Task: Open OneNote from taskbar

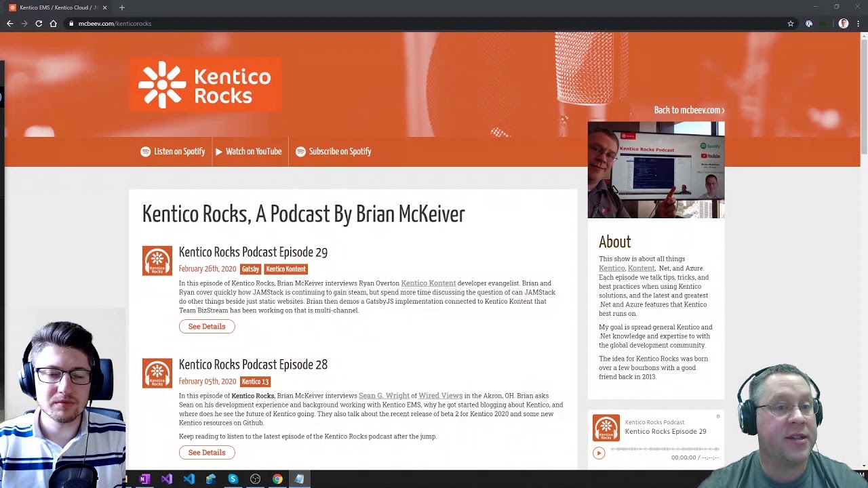Action: click(144, 479)
